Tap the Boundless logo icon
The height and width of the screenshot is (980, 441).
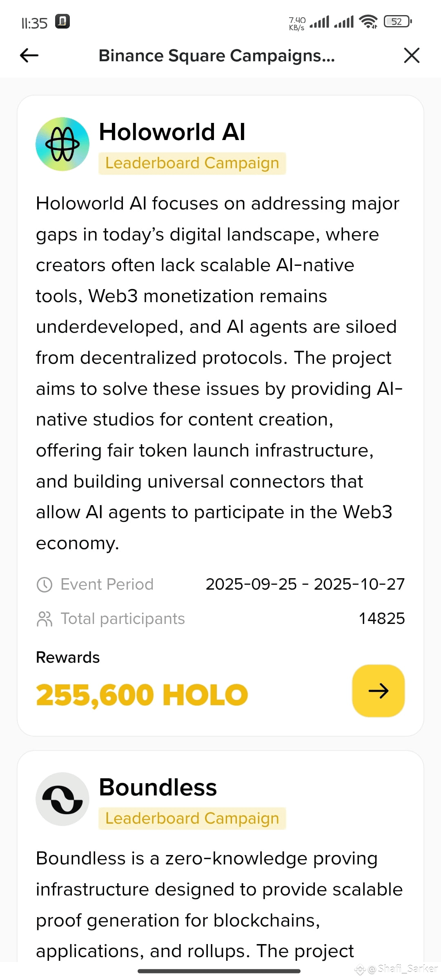pyautogui.click(x=62, y=799)
